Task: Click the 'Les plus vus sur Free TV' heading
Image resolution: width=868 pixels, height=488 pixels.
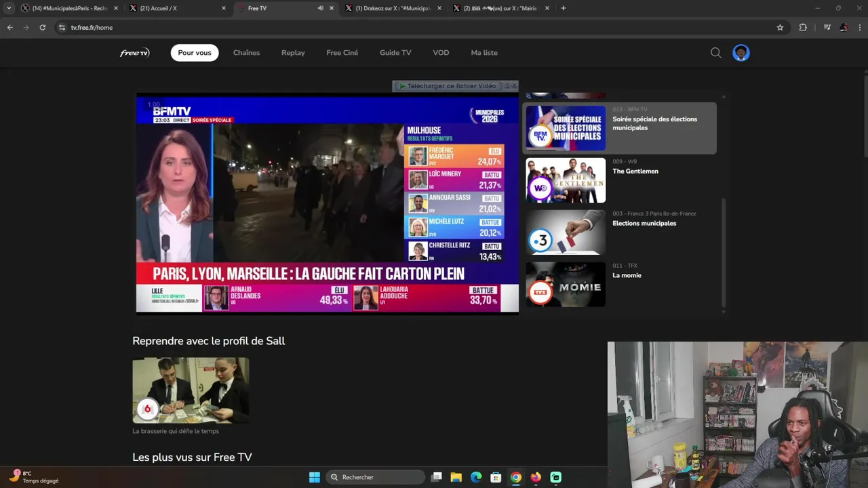Action: pyautogui.click(x=192, y=457)
